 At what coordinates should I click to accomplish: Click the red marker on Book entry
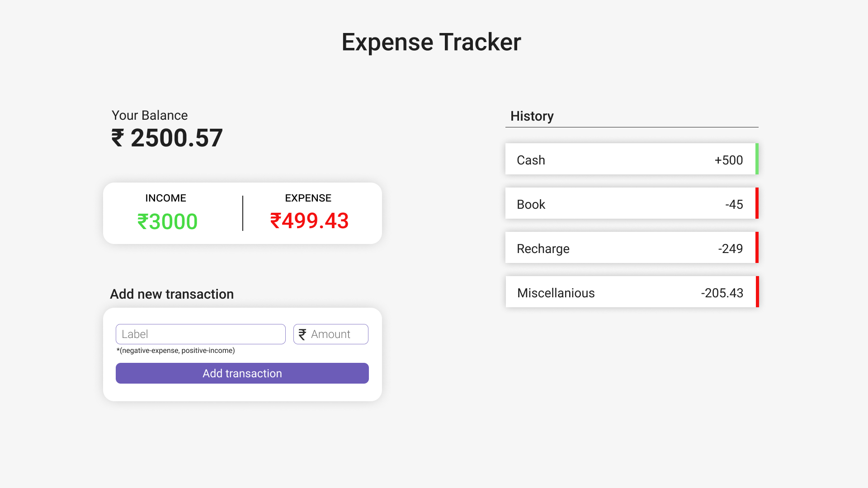click(x=757, y=203)
